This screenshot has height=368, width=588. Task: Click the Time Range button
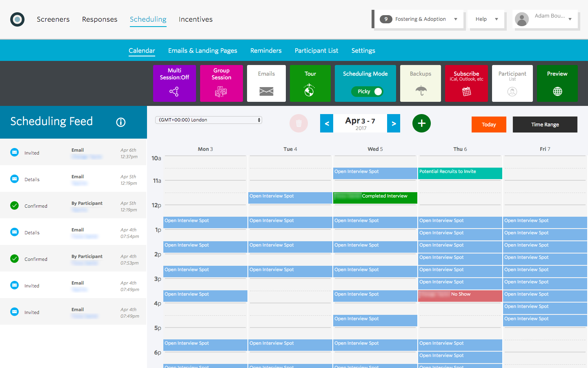pos(545,125)
